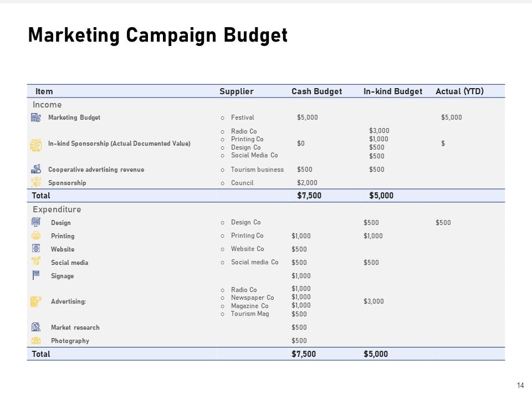Click the Social media expenditure label
Screen dimensions: 532x399
click(x=70, y=263)
